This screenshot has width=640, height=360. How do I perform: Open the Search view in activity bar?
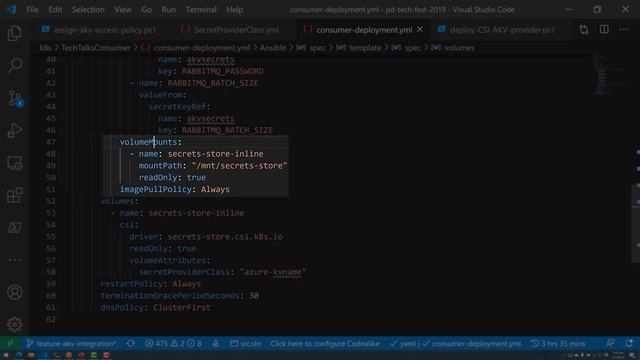(x=15, y=65)
